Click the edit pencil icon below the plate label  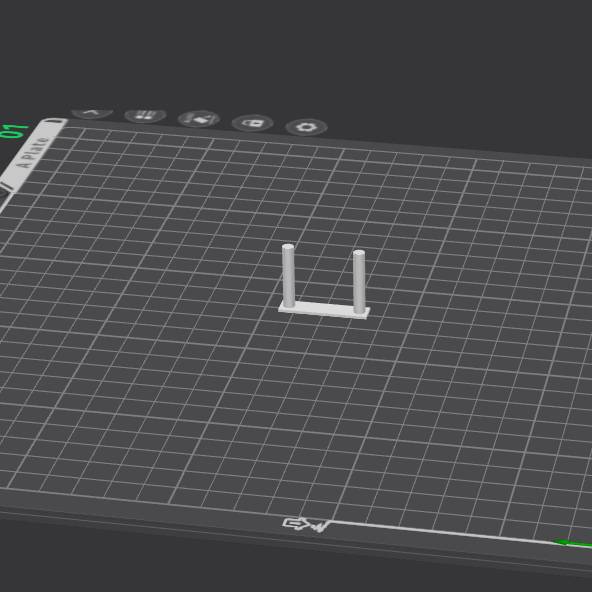click(x=5, y=189)
